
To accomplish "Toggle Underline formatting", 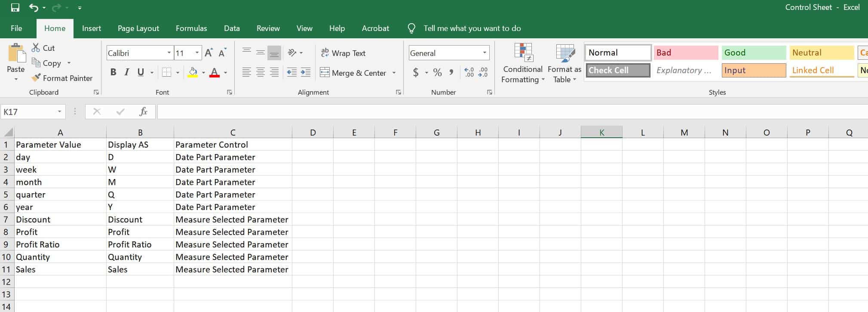I will pos(141,72).
